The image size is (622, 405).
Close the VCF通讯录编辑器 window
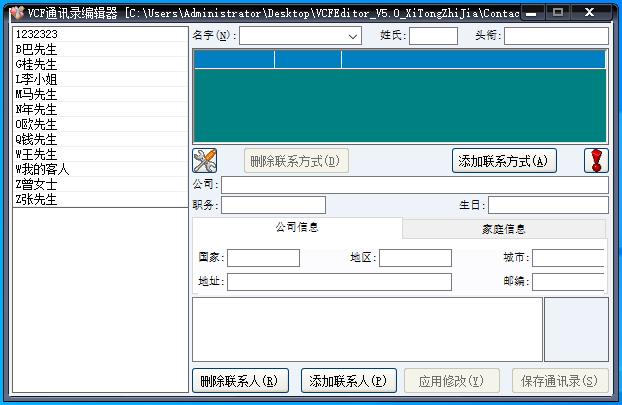coord(590,13)
